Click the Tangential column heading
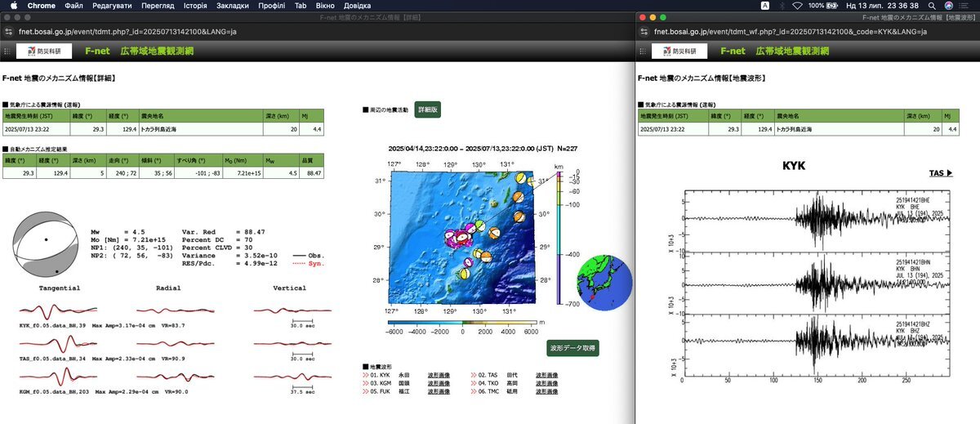 tap(59, 288)
